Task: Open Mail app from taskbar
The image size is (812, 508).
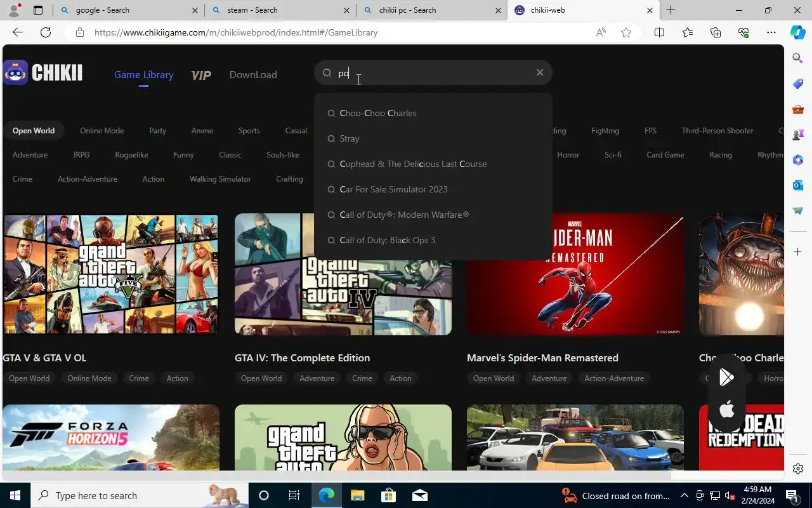Action: point(419,495)
